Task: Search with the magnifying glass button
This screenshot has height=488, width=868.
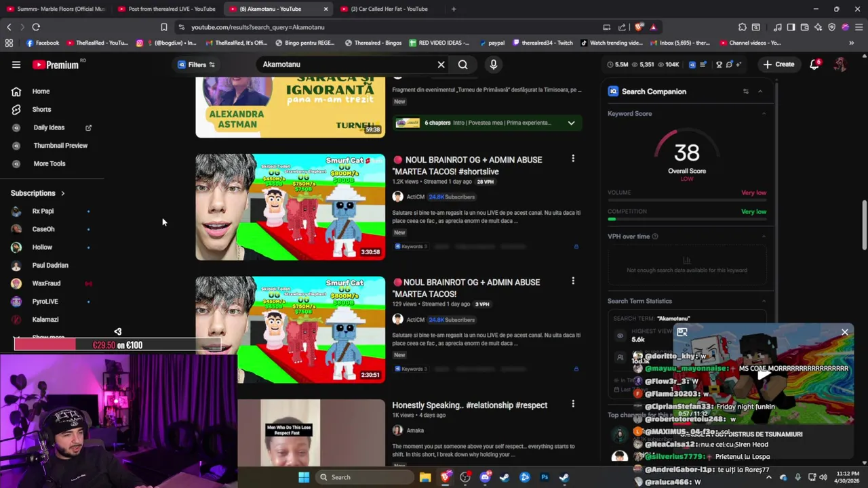Action: click(462, 64)
